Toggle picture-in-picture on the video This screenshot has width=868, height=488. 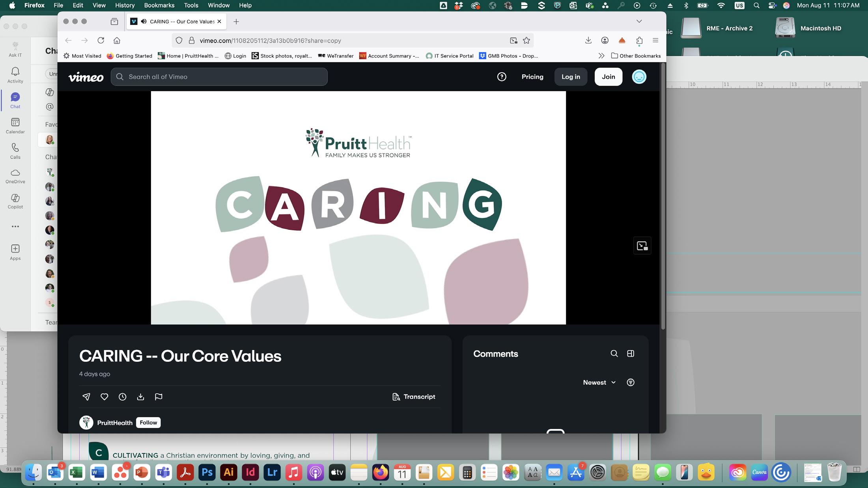coord(642,246)
